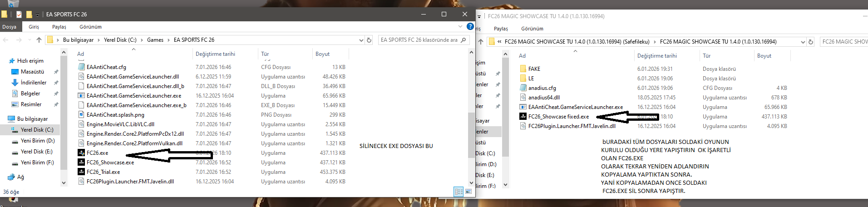The height and width of the screenshot is (207, 868).
Task: Select the EAAntiCheat.splash.png file
Action: coord(115,115)
